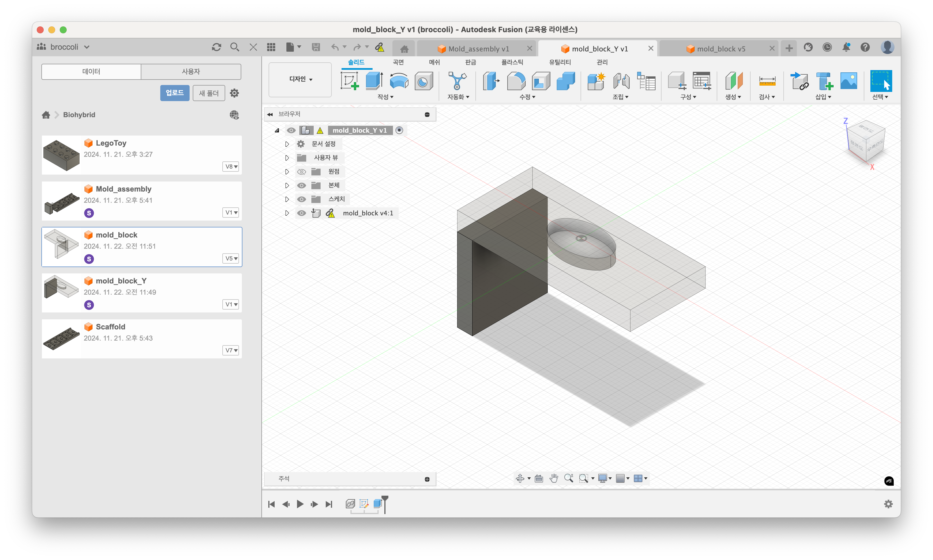Open the LegoToy V8 version dropdown
933x560 pixels.
pyautogui.click(x=231, y=166)
